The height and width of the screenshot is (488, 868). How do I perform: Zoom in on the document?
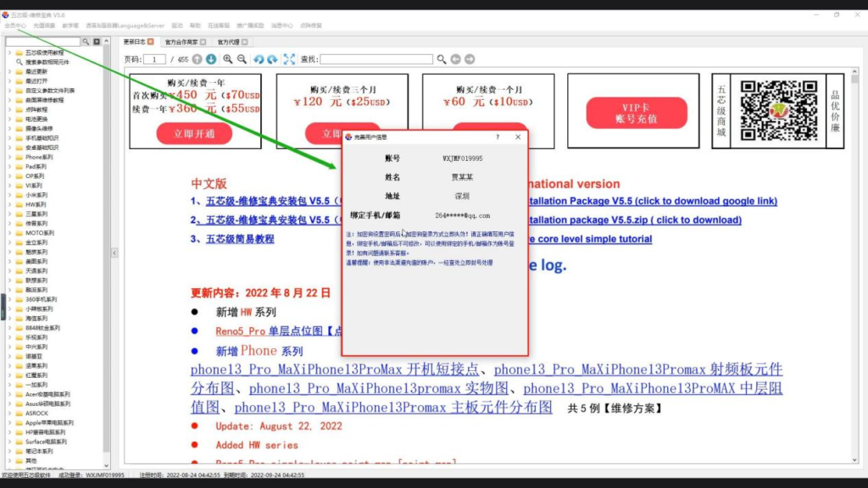pos(227,59)
